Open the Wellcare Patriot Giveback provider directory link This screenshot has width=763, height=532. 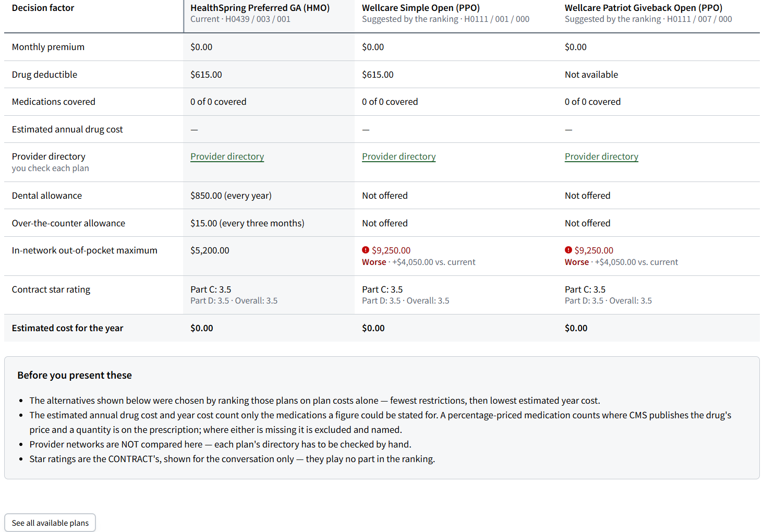pos(601,156)
